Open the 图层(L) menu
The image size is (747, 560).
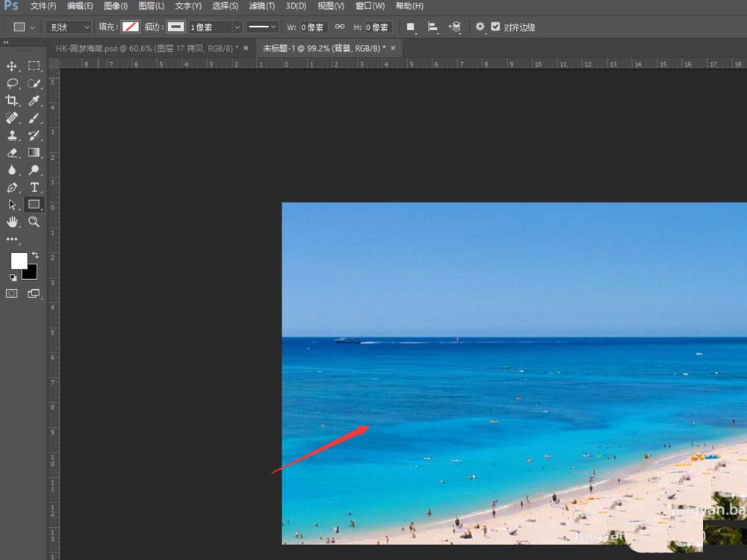[x=151, y=6]
